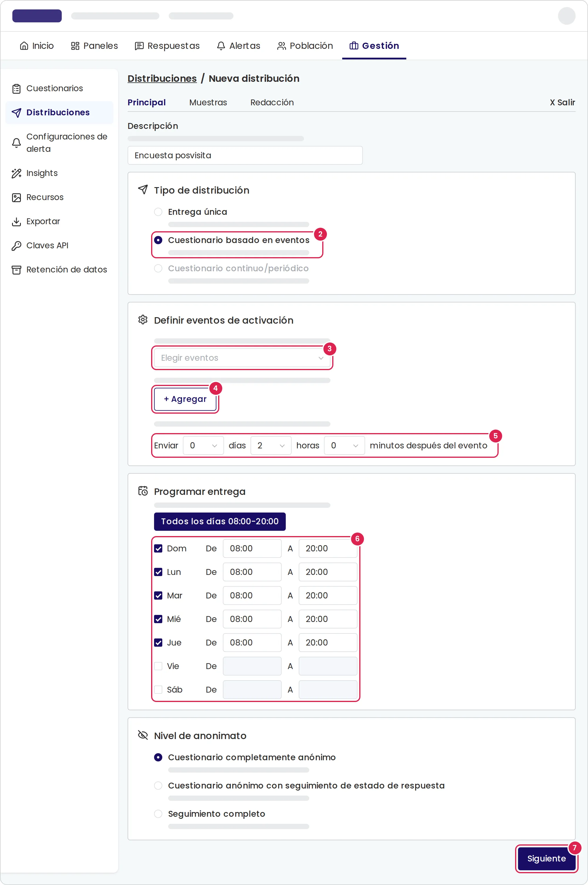The height and width of the screenshot is (885, 588).
Task: Open the días delay dropdown
Action: [203, 446]
